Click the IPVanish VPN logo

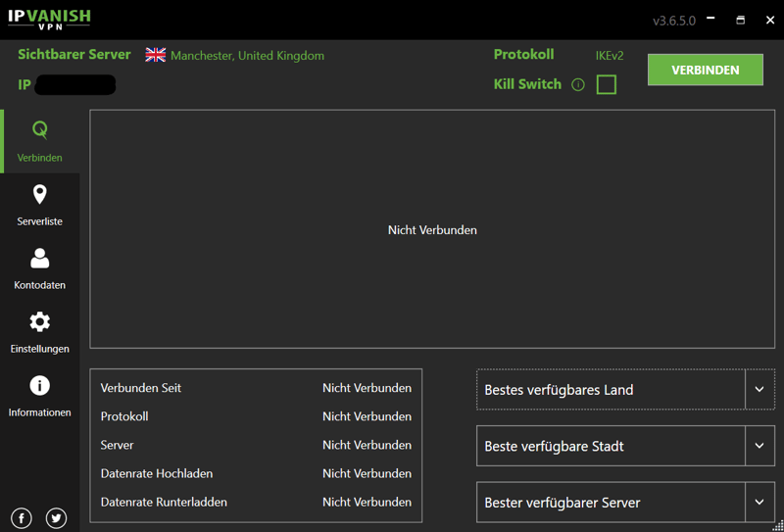(49, 19)
